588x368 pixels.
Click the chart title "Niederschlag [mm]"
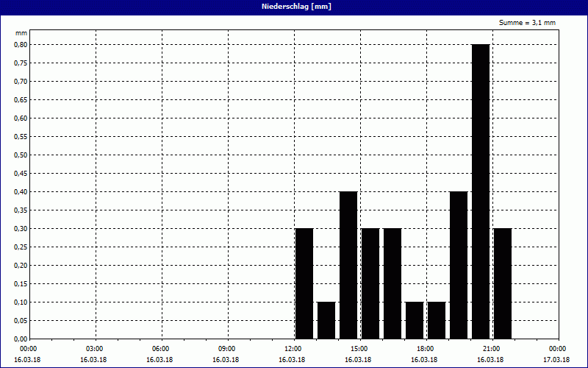[294, 7]
